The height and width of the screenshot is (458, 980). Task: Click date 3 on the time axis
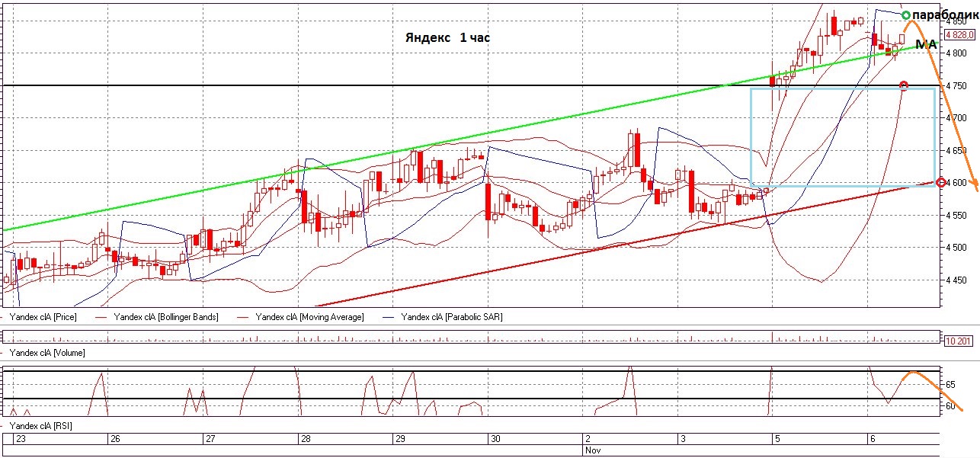[683, 439]
